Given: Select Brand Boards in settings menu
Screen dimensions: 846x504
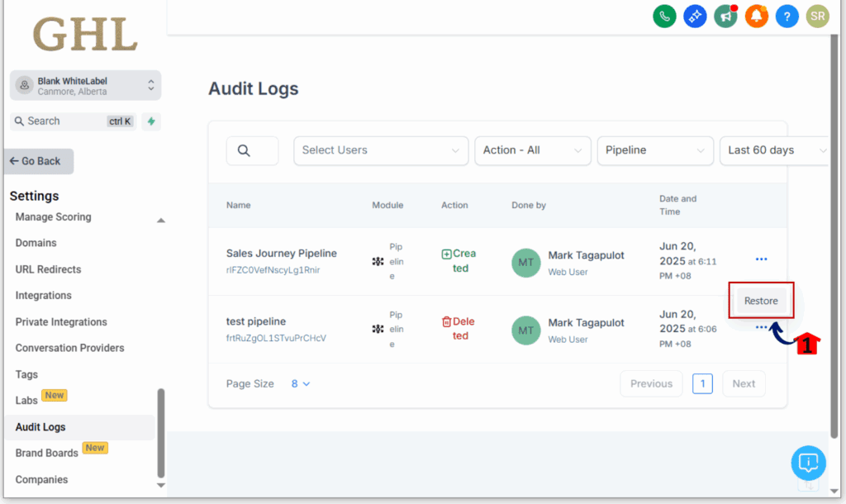Looking at the screenshot, I should (47, 453).
